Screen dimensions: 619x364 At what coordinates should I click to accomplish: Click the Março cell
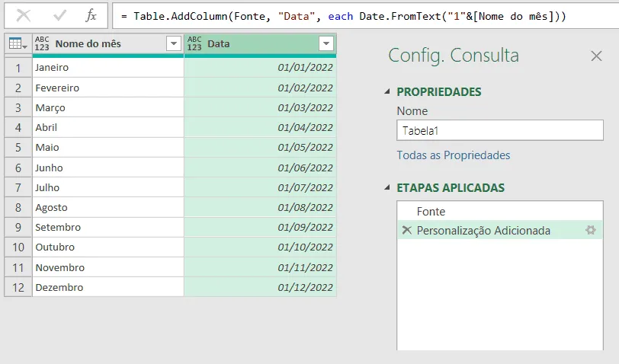(x=107, y=107)
